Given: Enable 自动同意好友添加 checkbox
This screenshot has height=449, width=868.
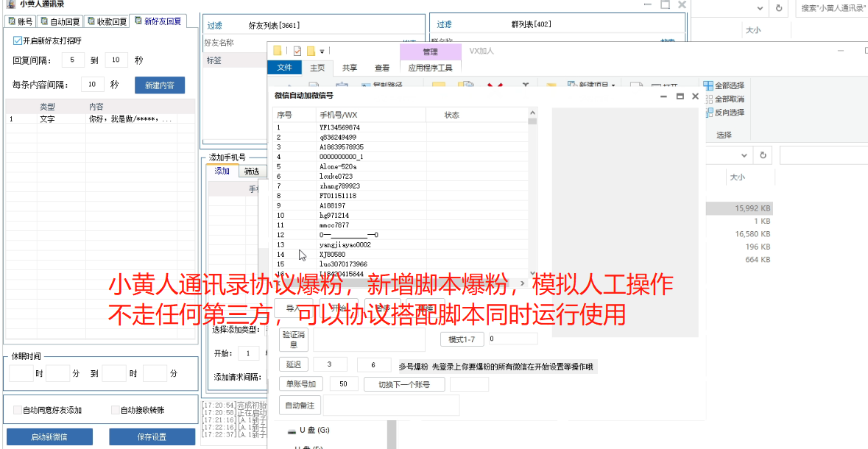Looking at the screenshot, I should (x=18, y=410).
